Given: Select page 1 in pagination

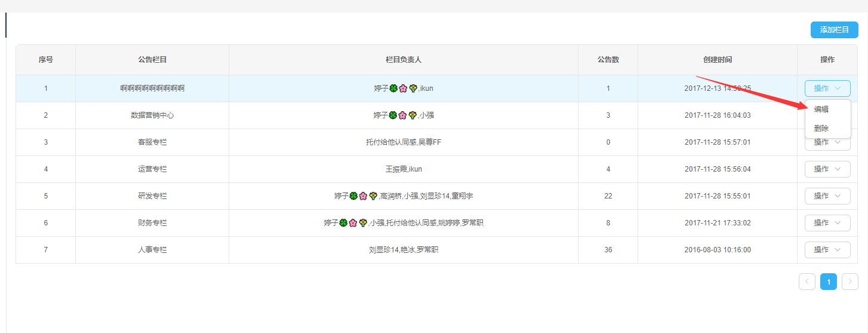Looking at the screenshot, I should point(829,282).
